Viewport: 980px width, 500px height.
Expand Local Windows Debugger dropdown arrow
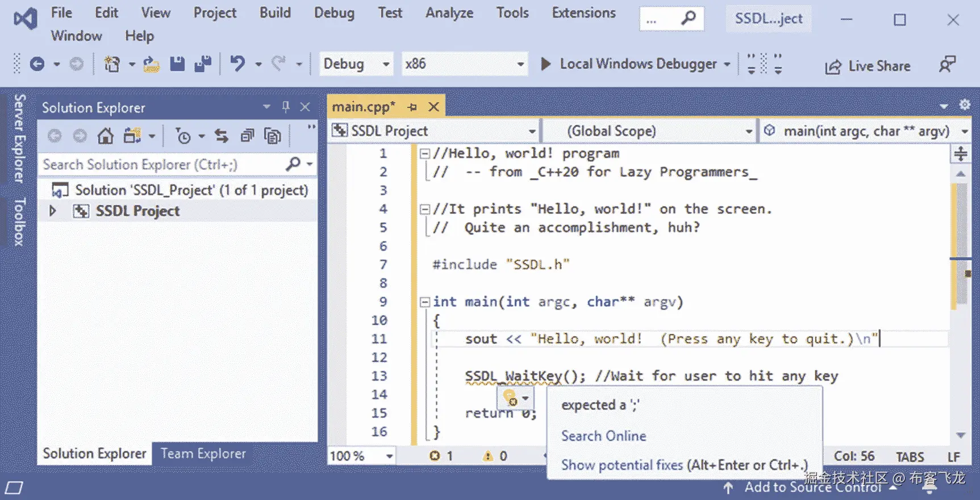pyautogui.click(x=727, y=64)
